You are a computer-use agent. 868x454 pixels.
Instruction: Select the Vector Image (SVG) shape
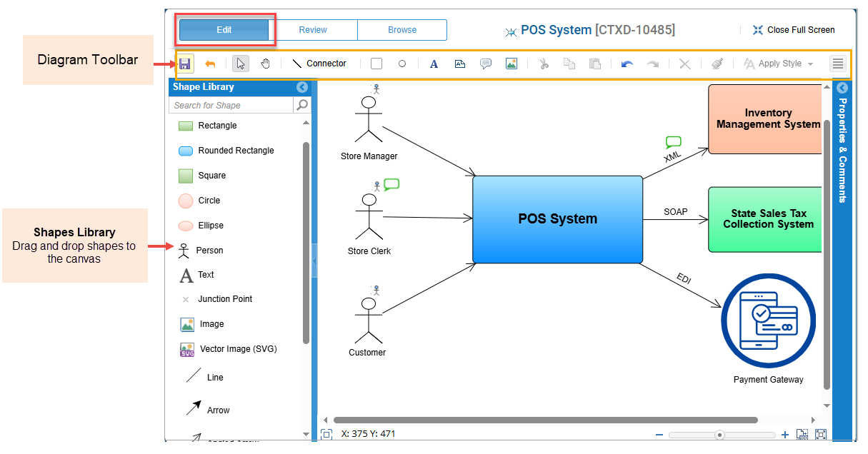tap(229, 349)
